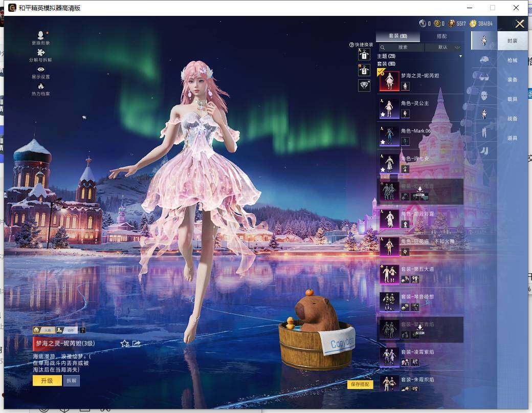532x413 pixels.
Task: Select the glasses category icon
Action: pos(484,77)
